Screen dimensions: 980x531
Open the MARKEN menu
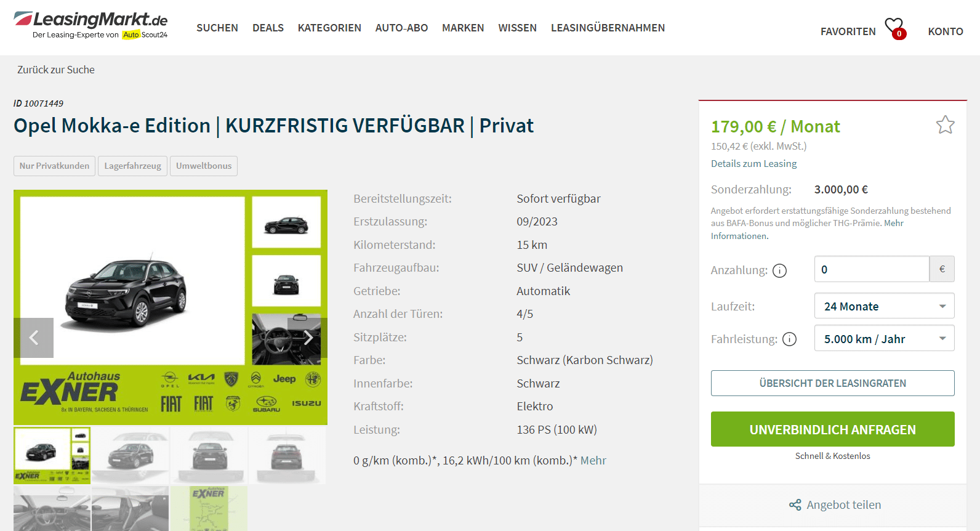[463, 28]
